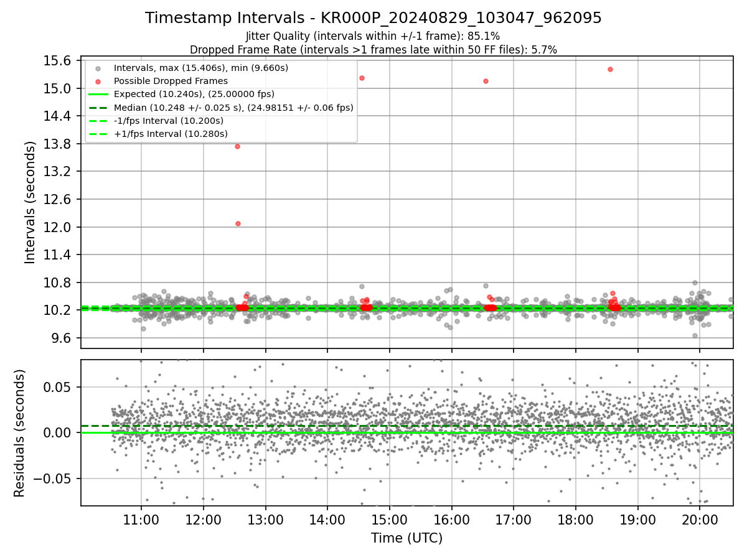Viewport: 747px width, 560px height.
Task: Click the 9.6 y-axis tick label
Action: (x=62, y=338)
